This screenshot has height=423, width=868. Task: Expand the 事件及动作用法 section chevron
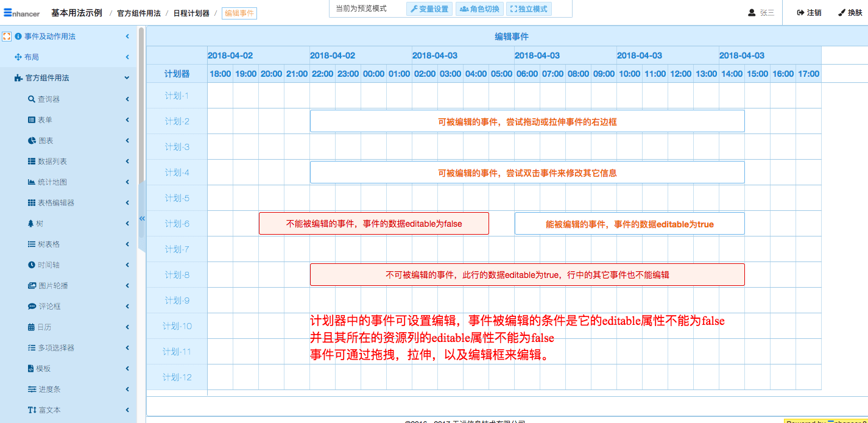click(127, 37)
